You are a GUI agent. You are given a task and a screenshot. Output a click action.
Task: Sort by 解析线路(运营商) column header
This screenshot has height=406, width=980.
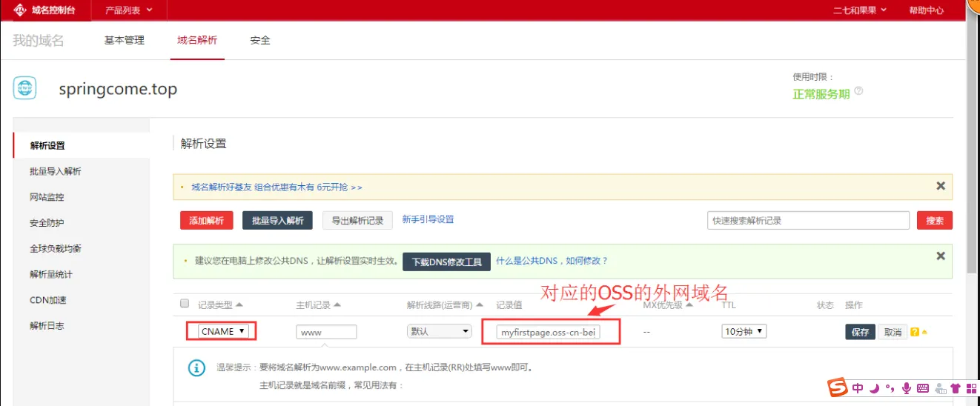[445, 304]
